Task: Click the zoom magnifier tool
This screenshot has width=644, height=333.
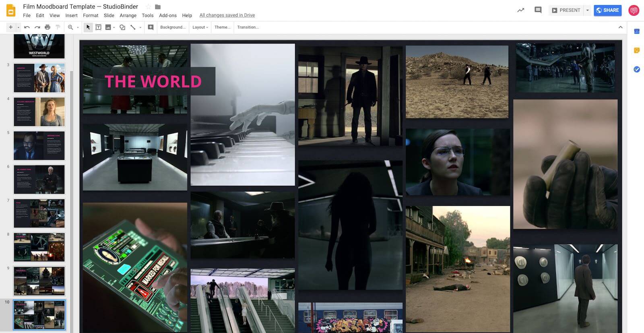Action: tap(70, 27)
